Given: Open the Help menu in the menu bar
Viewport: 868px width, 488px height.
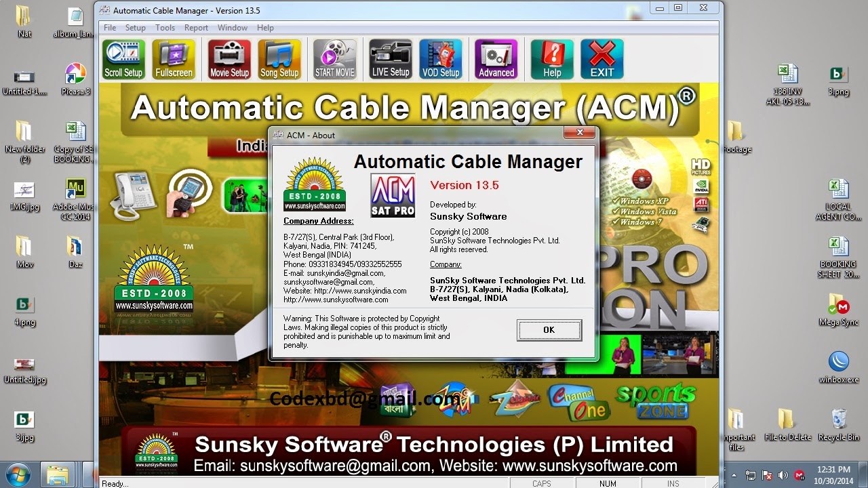Looking at the screenshot, I should tap(265, 28).
